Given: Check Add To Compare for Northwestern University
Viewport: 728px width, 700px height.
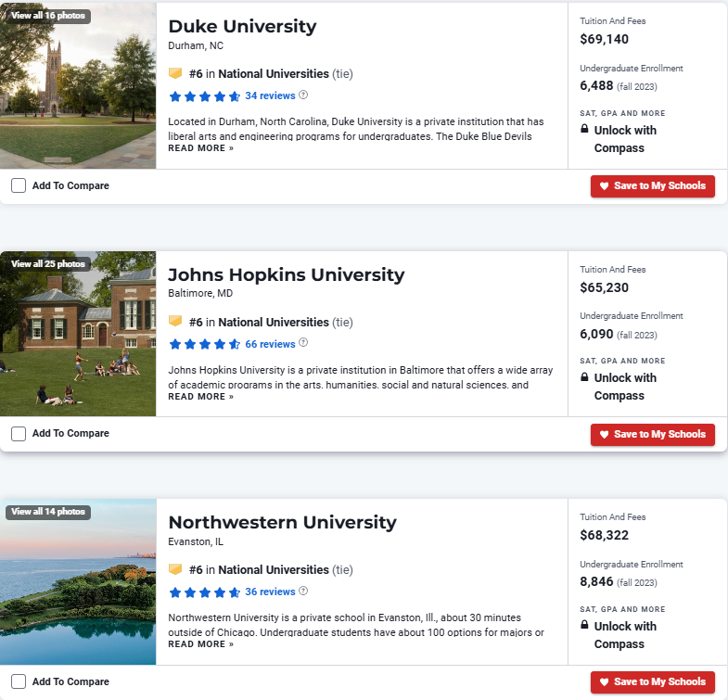Looking at the screenshot, I should pyautogui.click(x=19, y=681).
